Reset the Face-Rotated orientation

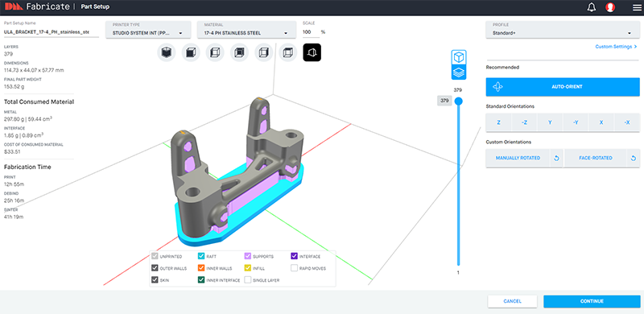coord(634,159)
